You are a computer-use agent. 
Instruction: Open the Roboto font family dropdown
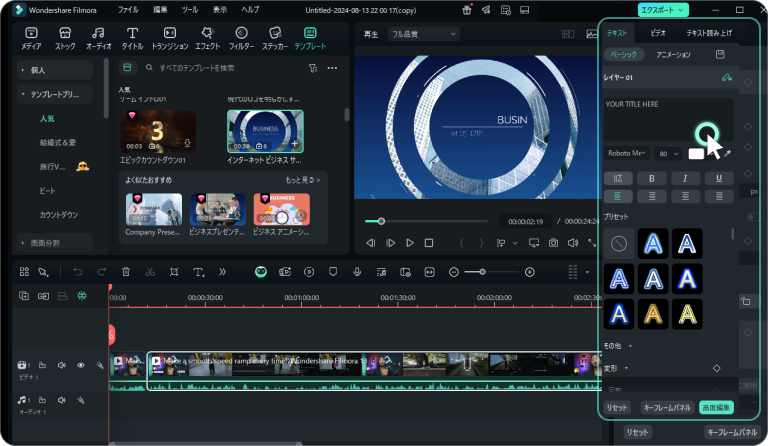pos(626,153)
